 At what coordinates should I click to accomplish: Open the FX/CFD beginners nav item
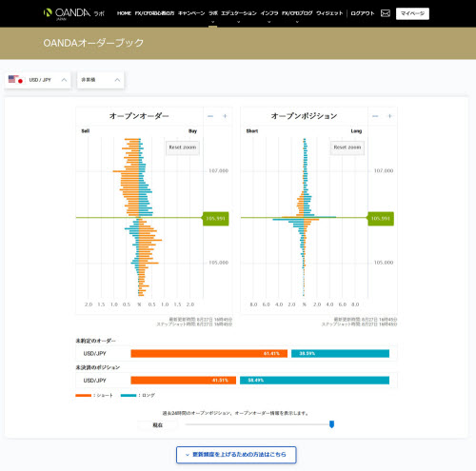[x=154, y=13]
